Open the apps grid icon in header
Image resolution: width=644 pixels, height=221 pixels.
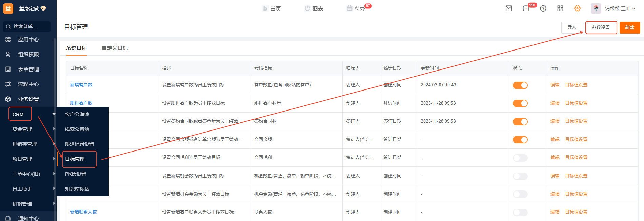tap(560, 8)
